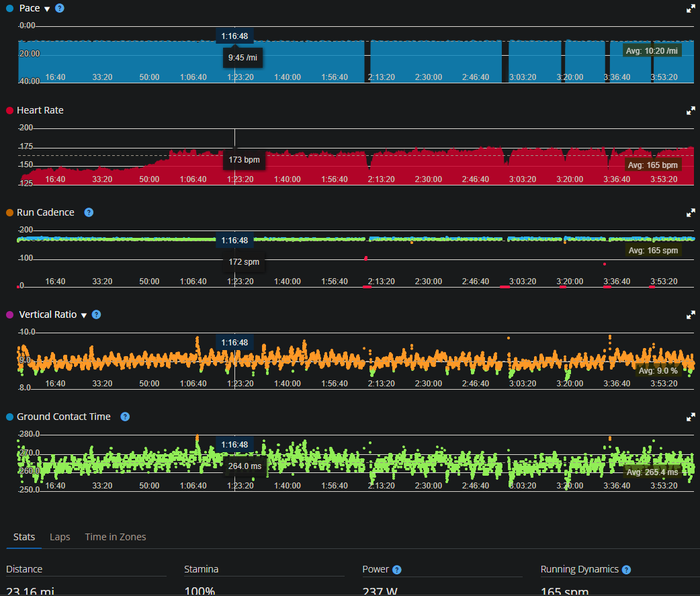Click the '172 spm' cadence tooltip

(x=244, y=262)
